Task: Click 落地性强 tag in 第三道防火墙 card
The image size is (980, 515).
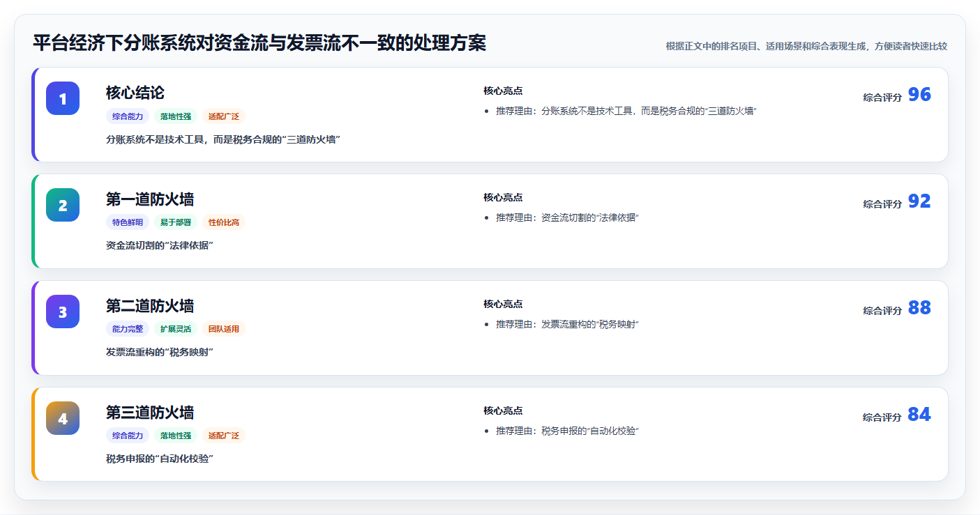Action: [176, 436]
